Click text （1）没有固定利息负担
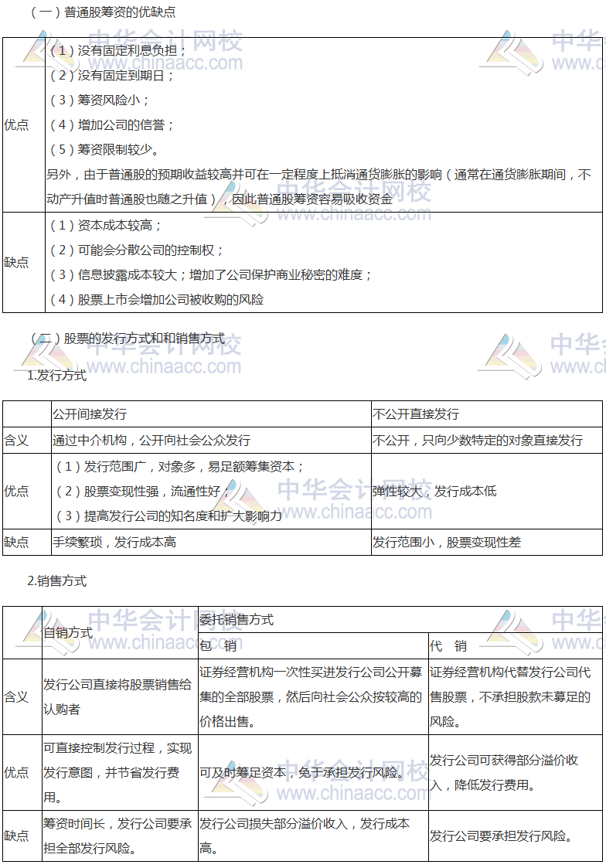This screenshot has height=868, width=606. click(x=117, y=50)
